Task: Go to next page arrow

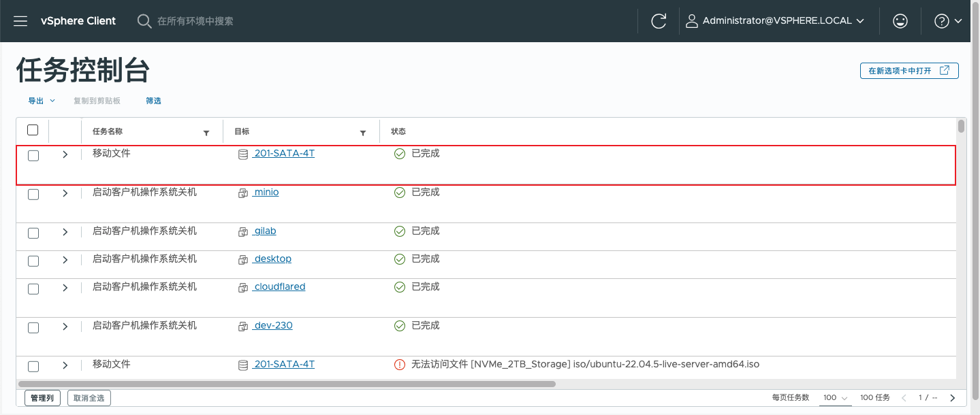Action: (x=953, y=398)
